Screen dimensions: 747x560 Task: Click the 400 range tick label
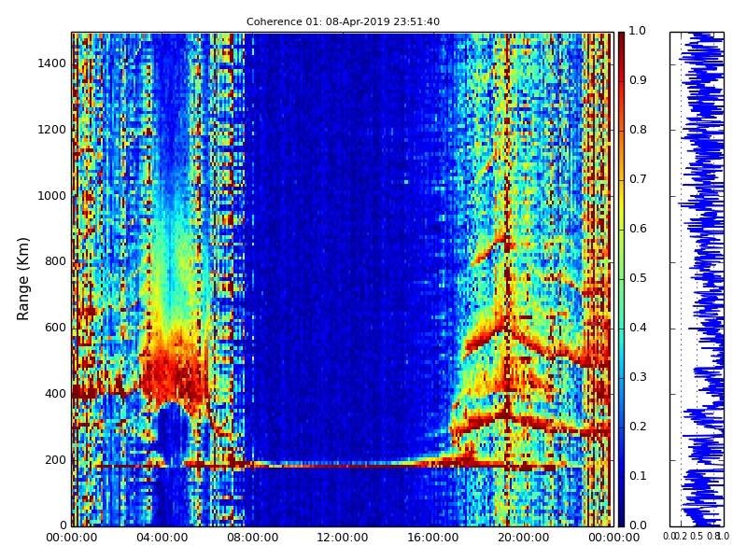[x=56, y=394]
